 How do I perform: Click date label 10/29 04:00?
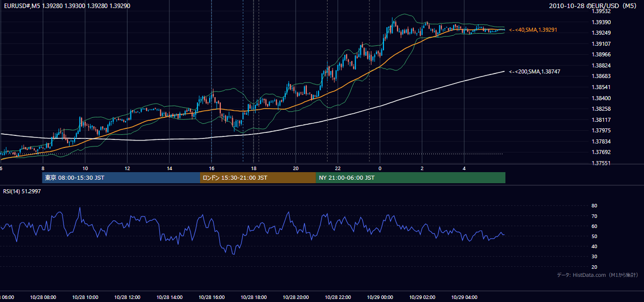(464, 297)
